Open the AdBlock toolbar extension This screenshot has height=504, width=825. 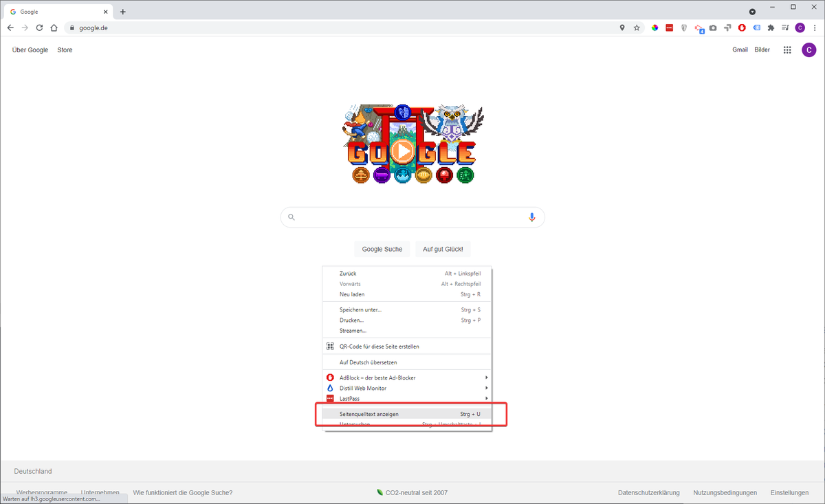(742, 28)
